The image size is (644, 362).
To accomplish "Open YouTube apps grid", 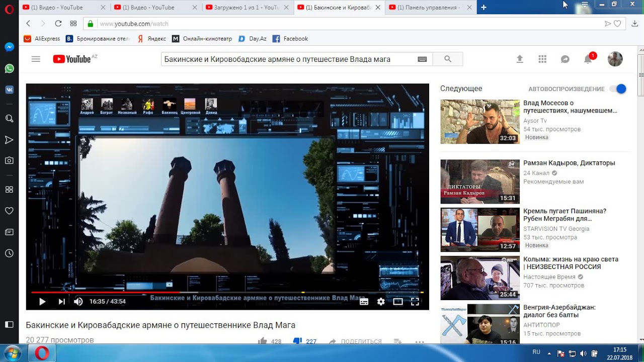I will pyautogui.click(x=542, y=59).
